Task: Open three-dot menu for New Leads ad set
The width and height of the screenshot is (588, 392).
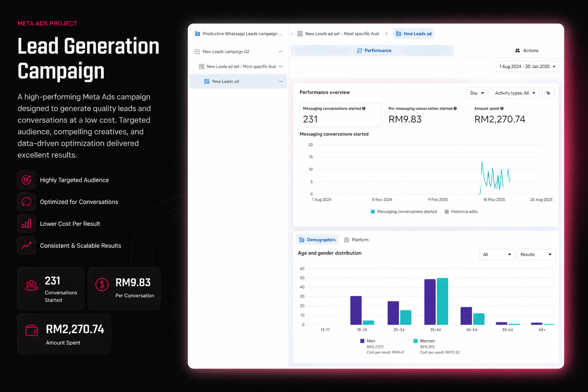Action: click(x=281, y=67)
